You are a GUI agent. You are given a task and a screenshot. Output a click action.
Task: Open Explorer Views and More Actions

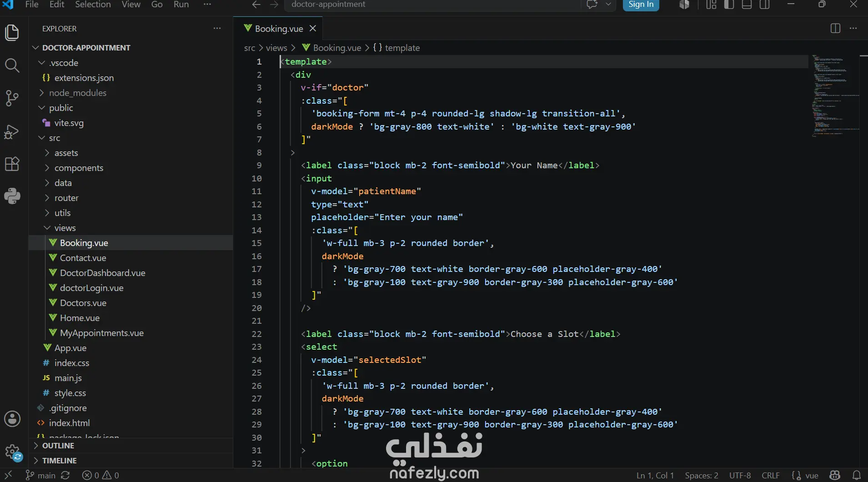[217, 28]
